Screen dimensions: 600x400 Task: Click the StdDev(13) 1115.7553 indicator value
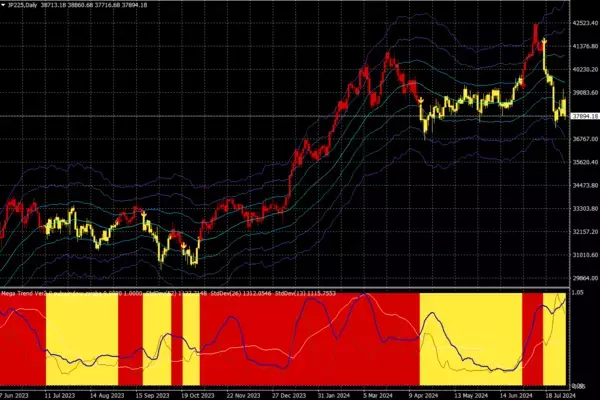click(x=305, y=294)
